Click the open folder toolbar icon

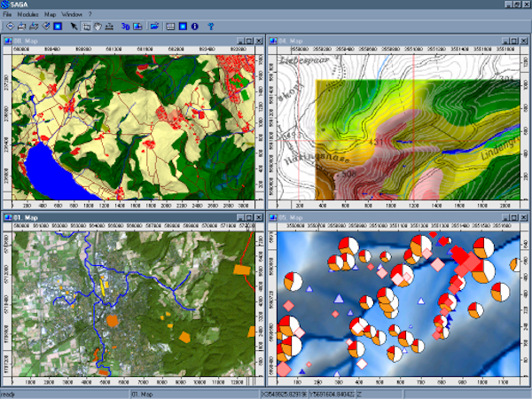click(155, 26)
